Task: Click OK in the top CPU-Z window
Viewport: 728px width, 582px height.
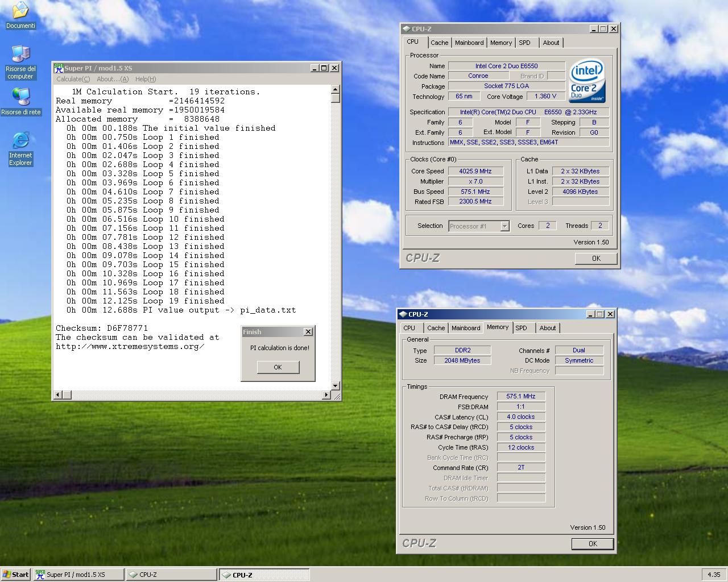Action: 596,259
